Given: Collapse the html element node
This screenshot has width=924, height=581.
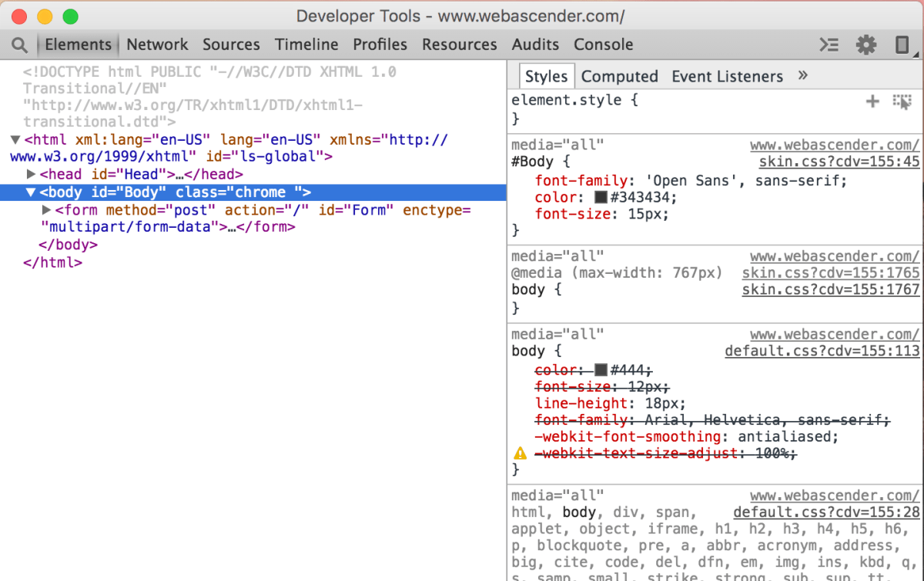Looking at the screenshot, I should tap(15, 140).
